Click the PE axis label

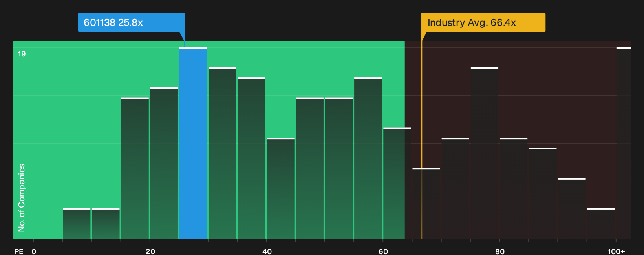pyautogui.click(x=18, y=251)
